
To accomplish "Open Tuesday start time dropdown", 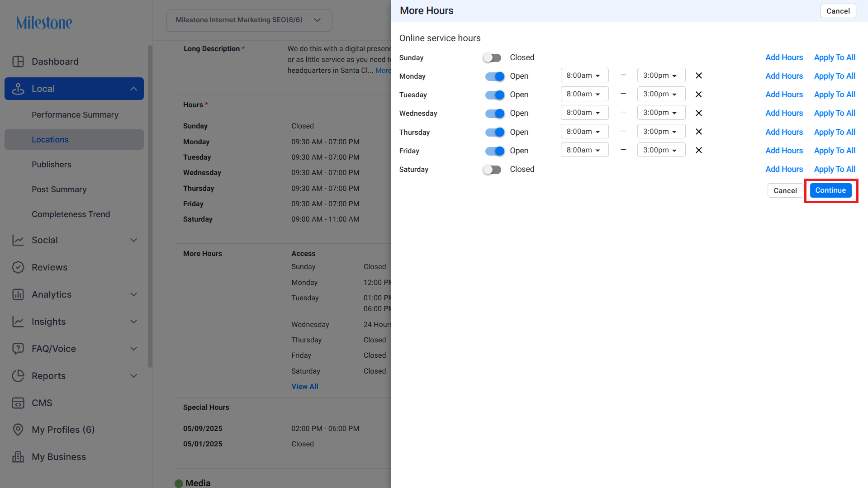I will [584, 94].
